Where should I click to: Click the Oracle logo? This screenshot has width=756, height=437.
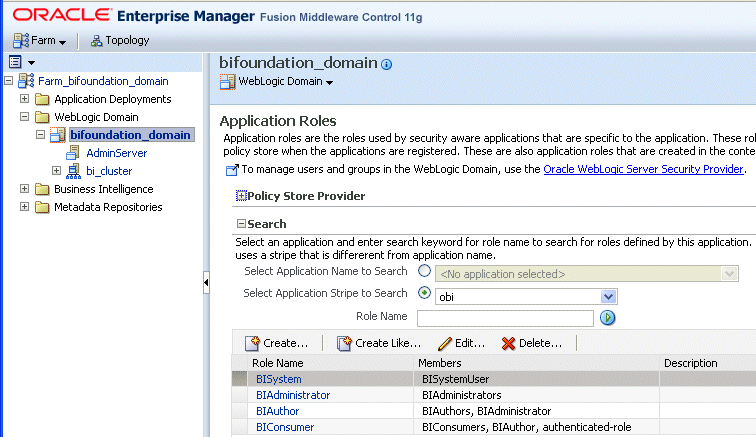[62, 15]
